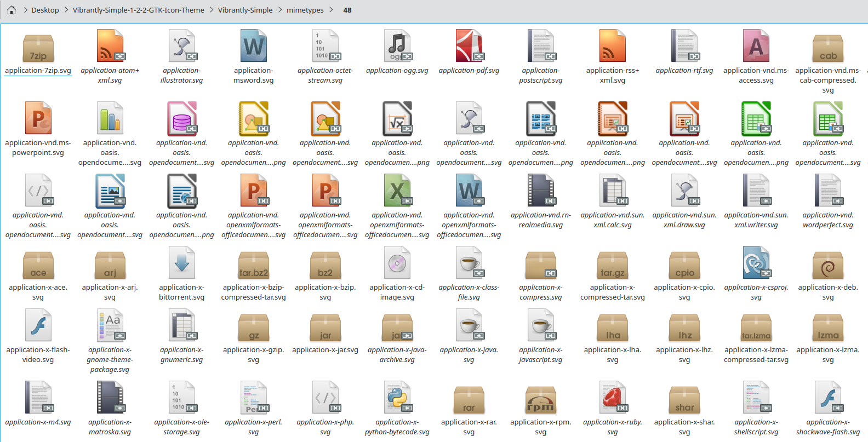Select the application-7zip.svg file icon

(38, 47)
